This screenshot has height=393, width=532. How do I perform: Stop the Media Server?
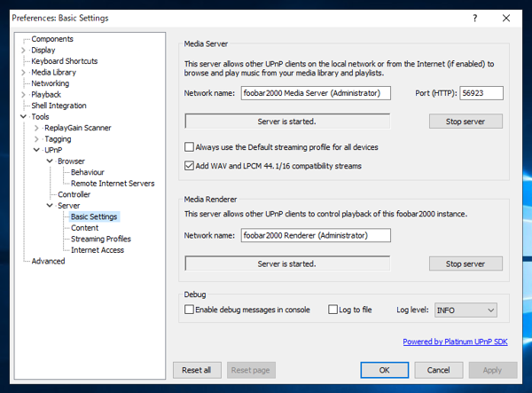click(x=465, y=122)
